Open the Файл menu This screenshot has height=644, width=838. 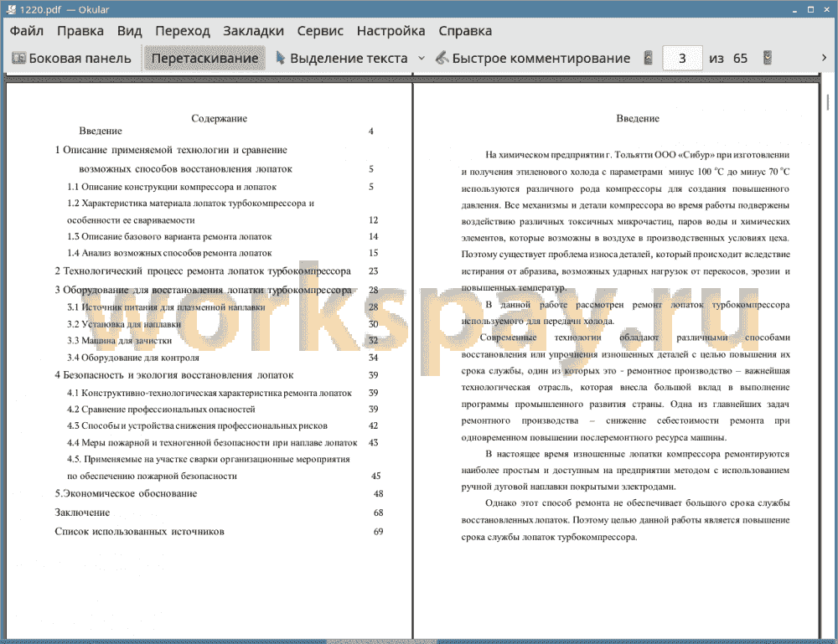(27, 31)
